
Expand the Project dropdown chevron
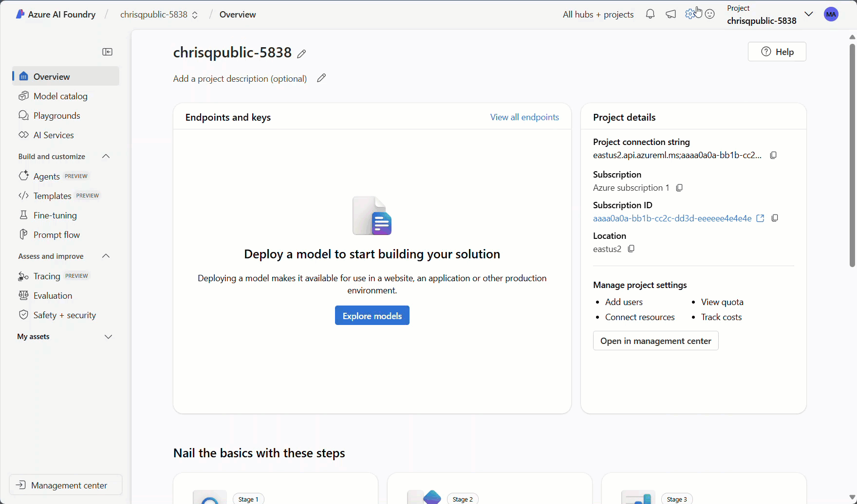point(809,14)
